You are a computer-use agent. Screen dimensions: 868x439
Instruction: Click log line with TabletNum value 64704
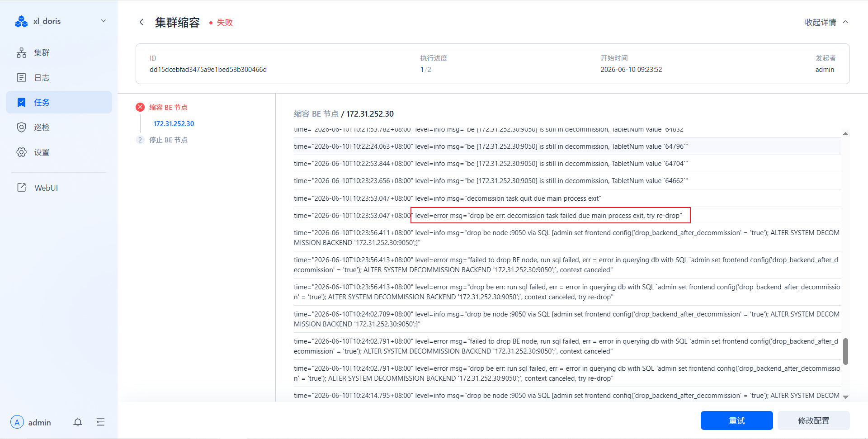(x=567, y=164)
